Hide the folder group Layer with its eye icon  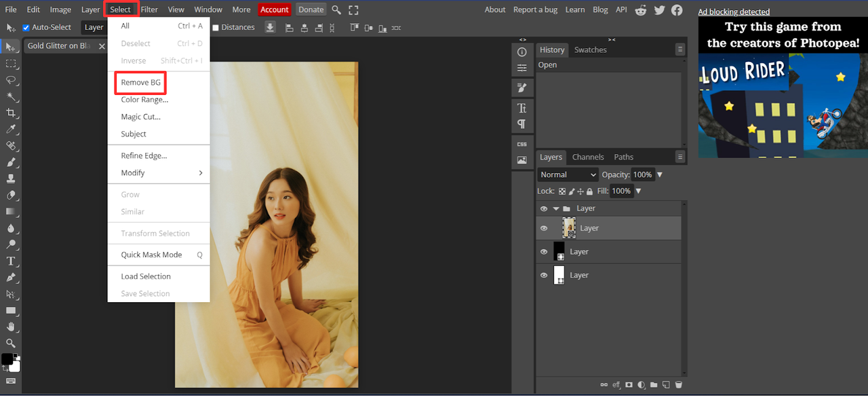543,208
